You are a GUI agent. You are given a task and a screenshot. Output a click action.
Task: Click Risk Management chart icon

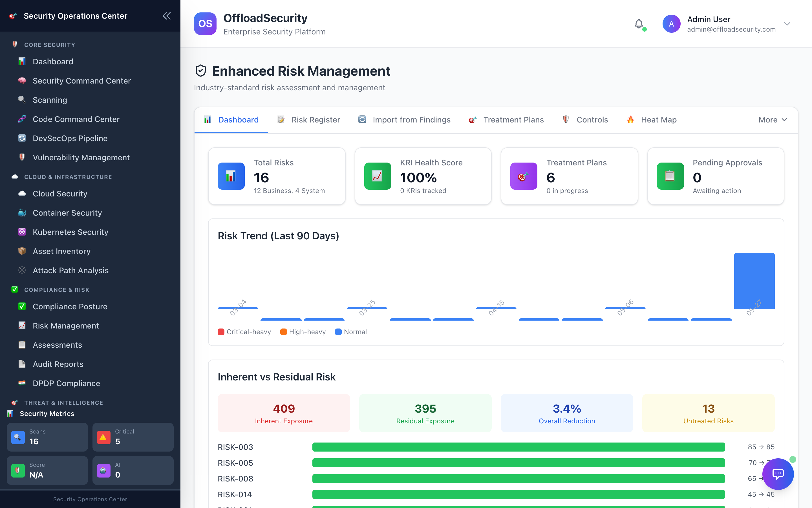click(22, 326)
